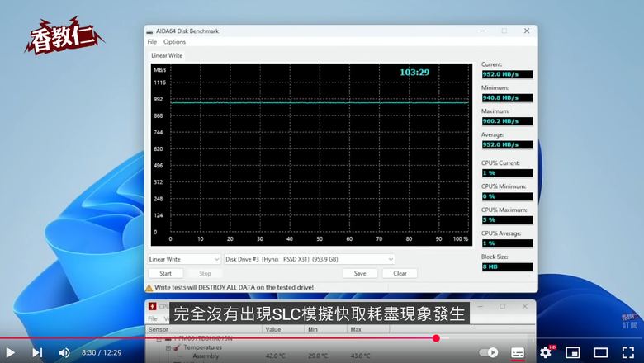Skip to the next video
The height and width of the screenshot is (363, 644).
point(37,352)
